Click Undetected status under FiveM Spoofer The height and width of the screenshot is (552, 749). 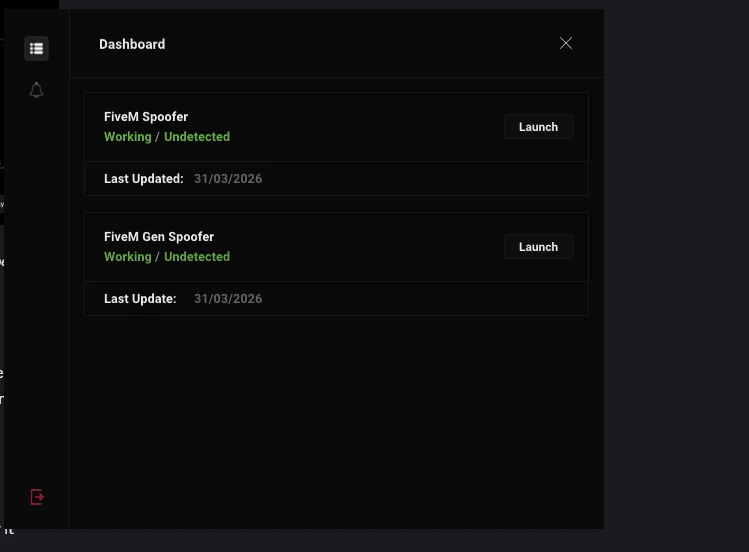coord(197,137)
